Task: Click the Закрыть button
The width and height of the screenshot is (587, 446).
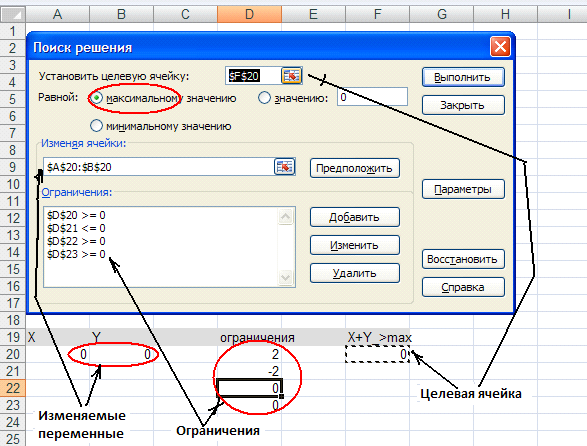Action: [463, 105]
